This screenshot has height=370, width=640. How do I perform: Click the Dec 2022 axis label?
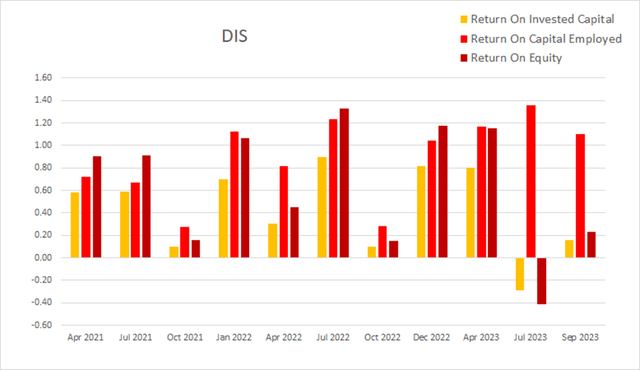[x=431, y=337]
